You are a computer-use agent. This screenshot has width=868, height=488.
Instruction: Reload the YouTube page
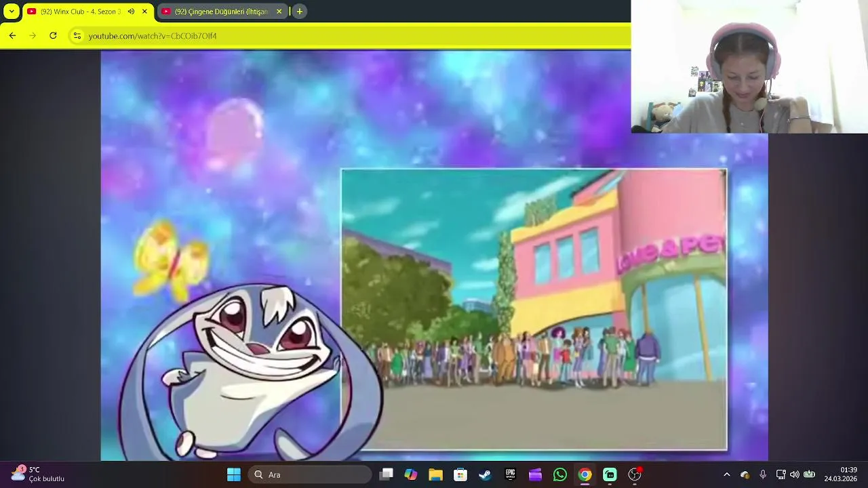[53, 36]
